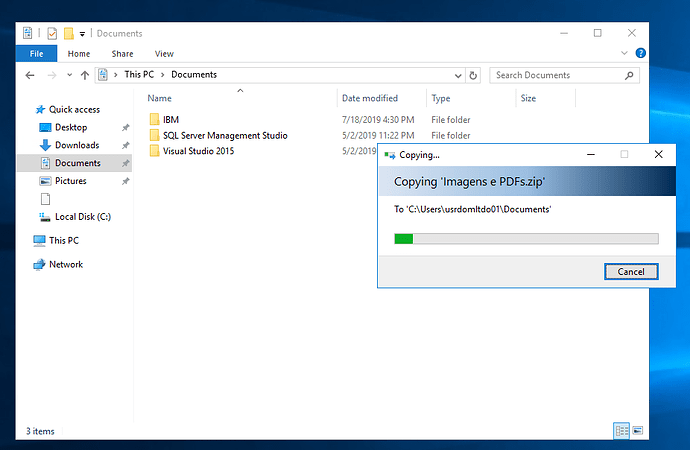Click the copy progress bar
Screen dimensions: 690x450
526,239
